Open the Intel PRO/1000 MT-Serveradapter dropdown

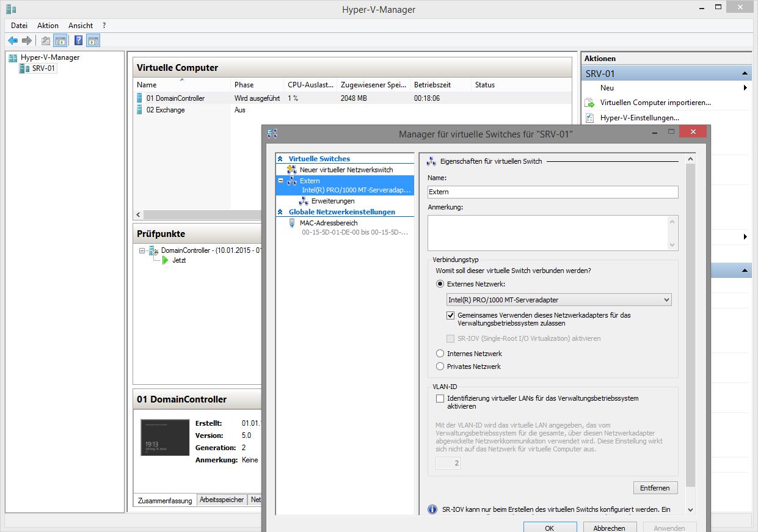coord(559,300)
